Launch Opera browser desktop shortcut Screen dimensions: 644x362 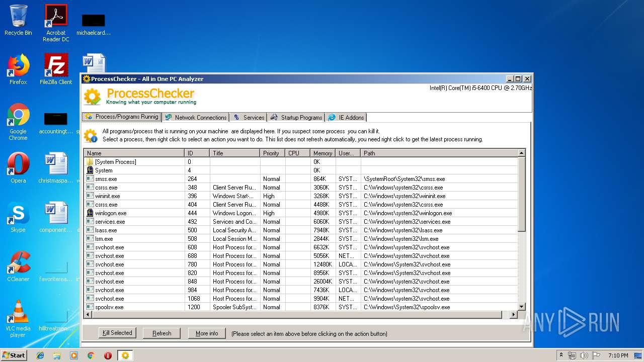click(18, 168)
